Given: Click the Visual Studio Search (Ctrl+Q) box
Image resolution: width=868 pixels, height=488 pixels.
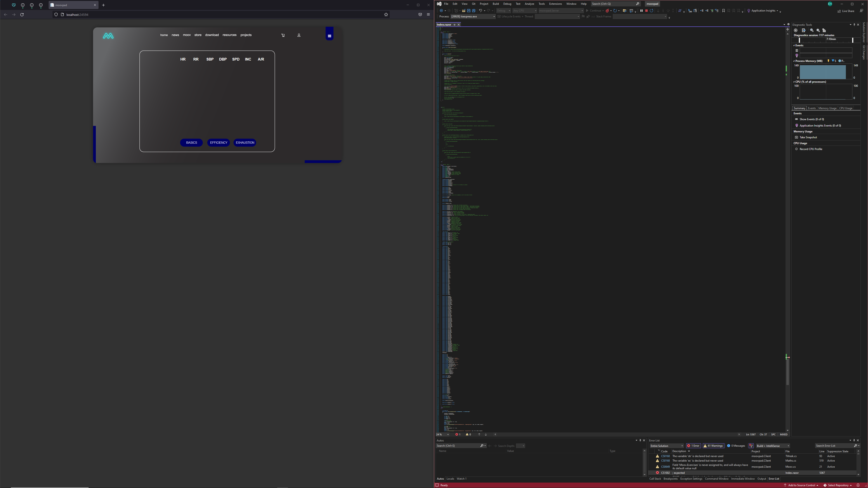Looking at the screenshot, I should coord(616,4).
